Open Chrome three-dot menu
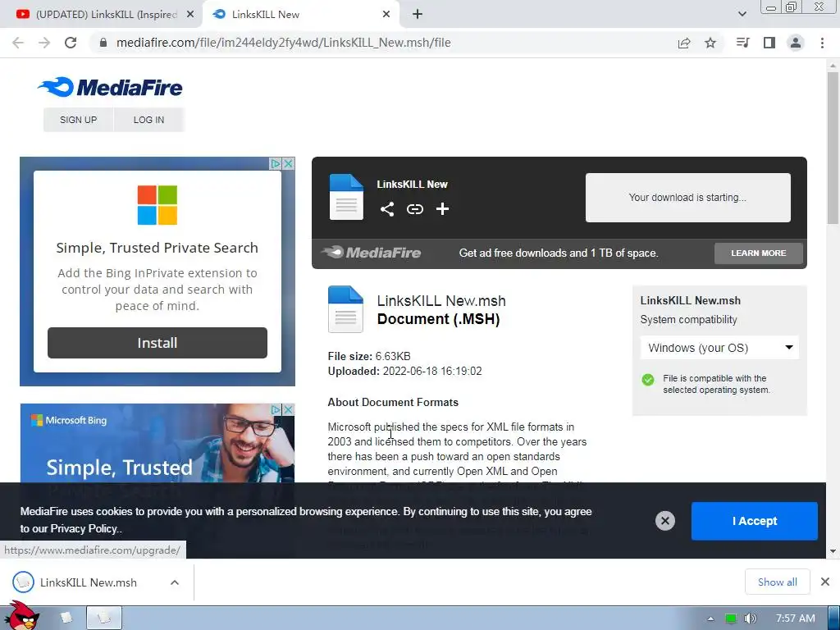 pyautogui.click(x=822, y=43)
